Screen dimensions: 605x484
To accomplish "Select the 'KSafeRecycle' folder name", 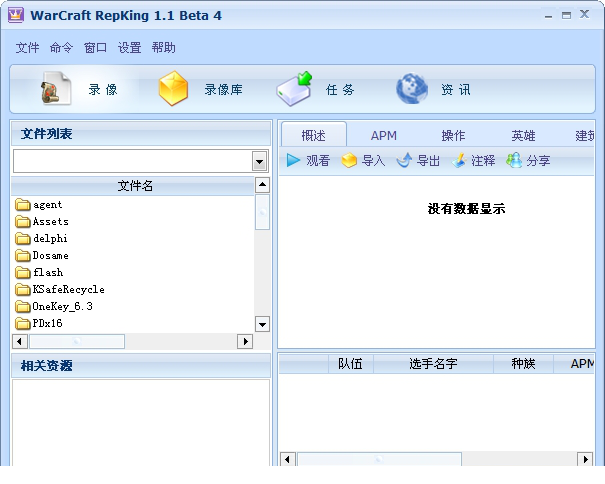I will pyautogui.click(x=68, y=289).
